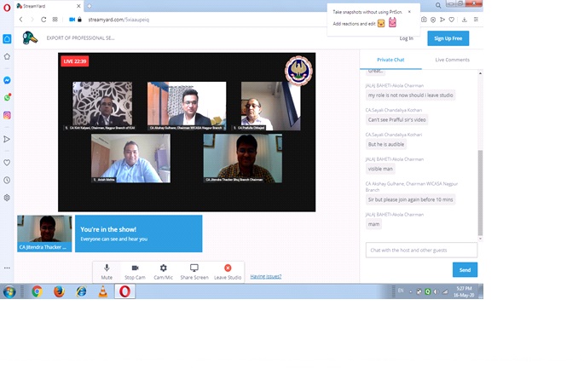Open WhatsApp in Opera sidebar
Image resolution: width=584 pixels, height=392 pixels.
pyautogui.click(x=7, y=97)
